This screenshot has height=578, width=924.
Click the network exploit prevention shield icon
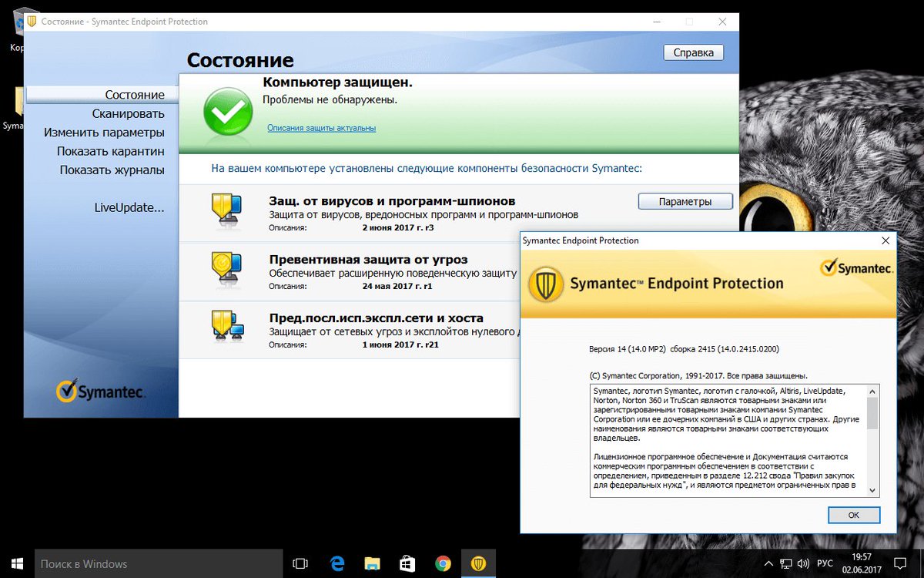coord(227,327)
